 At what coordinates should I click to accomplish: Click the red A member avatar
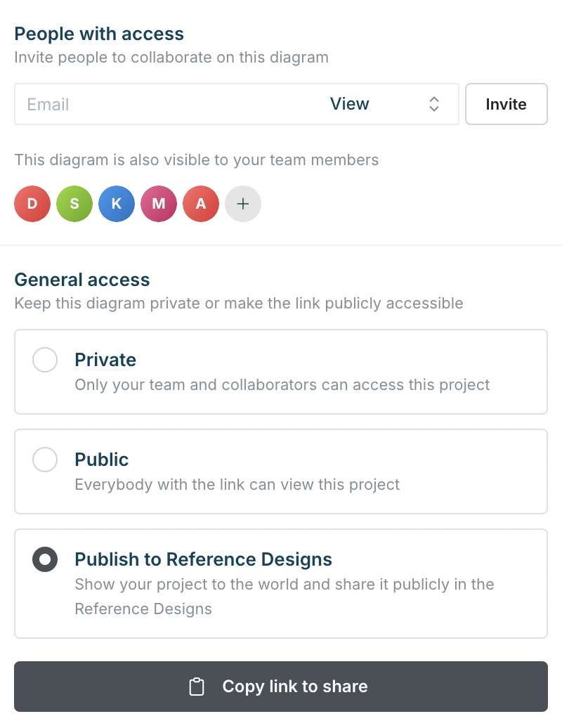201,204
